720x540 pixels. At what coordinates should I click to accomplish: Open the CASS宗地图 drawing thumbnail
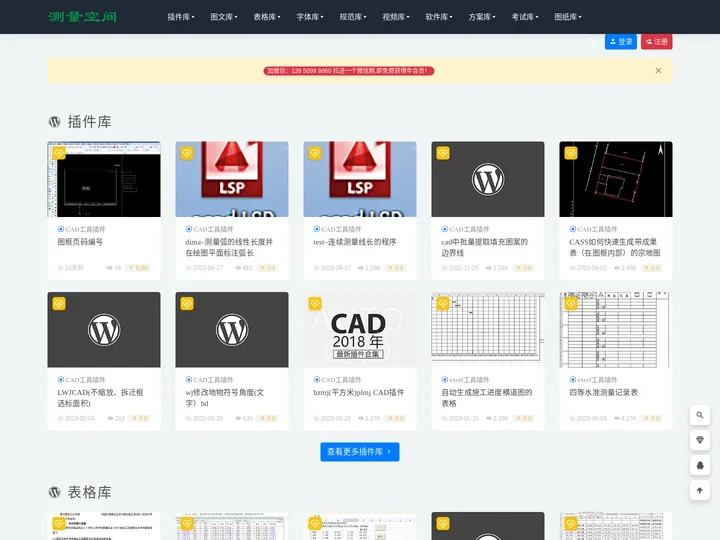click(616, 179)
